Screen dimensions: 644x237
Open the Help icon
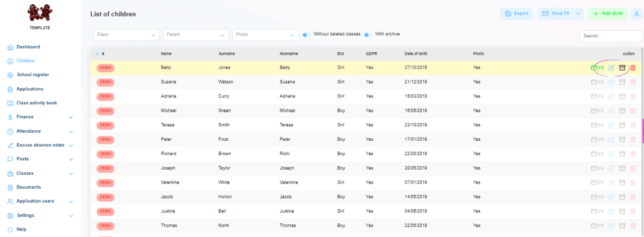point(10,229)
